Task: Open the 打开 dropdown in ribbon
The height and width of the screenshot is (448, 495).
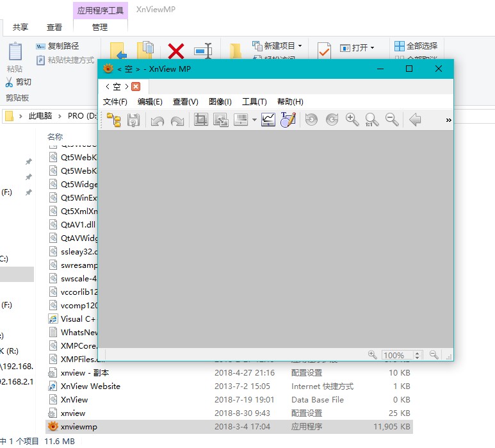Action: [x=357, y=47]
